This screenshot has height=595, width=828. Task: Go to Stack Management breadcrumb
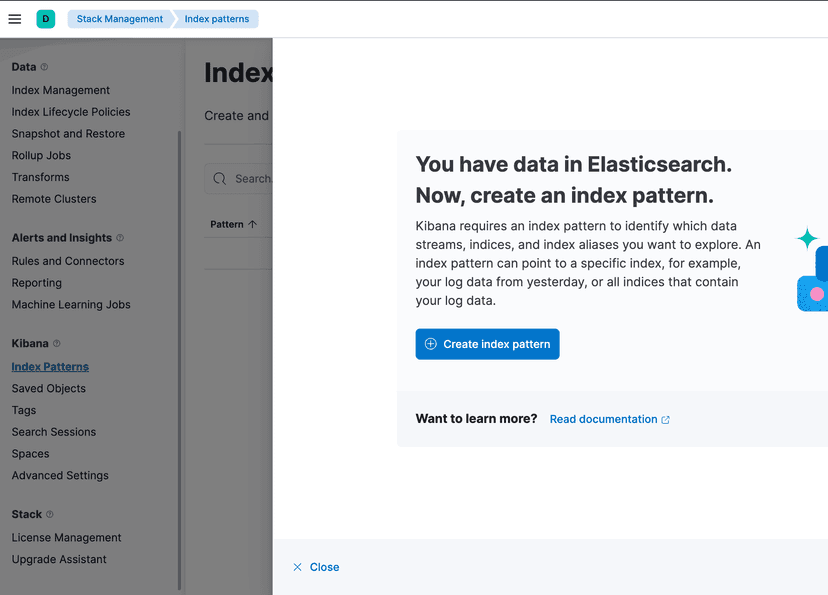119,19
